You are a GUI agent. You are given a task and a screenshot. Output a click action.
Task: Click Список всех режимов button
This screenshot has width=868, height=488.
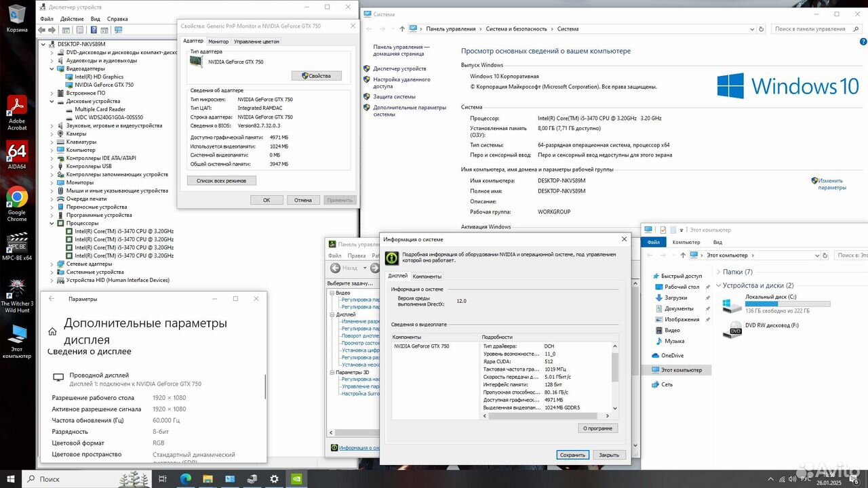222,181
